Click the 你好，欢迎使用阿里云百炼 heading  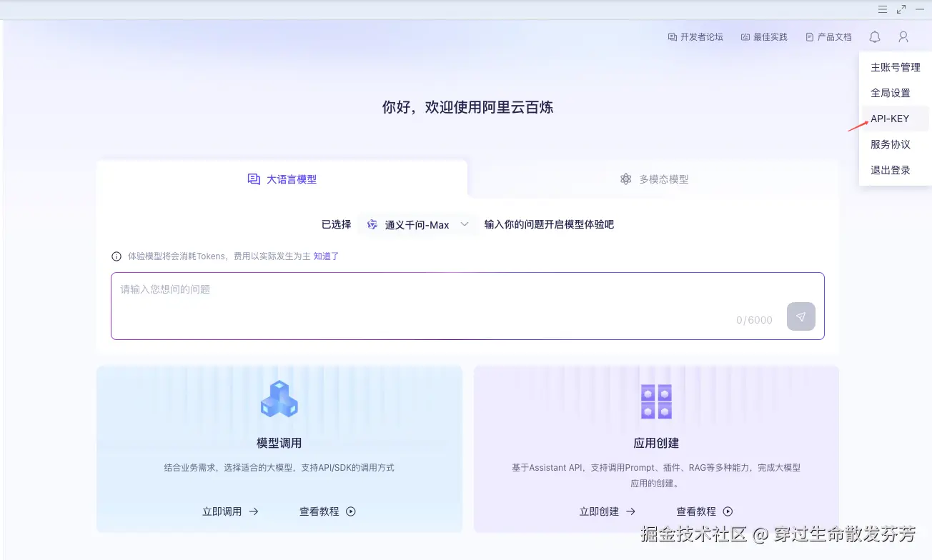point(467,108)
